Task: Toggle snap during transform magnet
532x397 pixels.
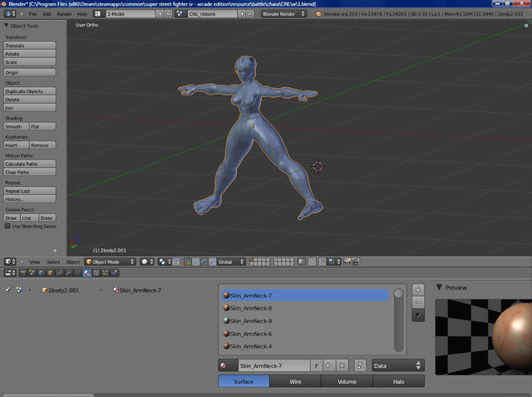Action: (x=322, y=262)
